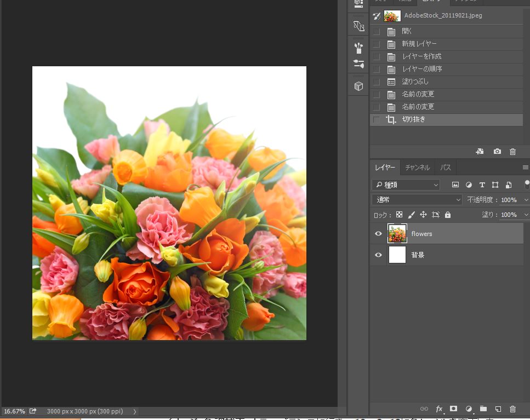Switch to the パス tab
The width and height of the screenshot is (530, 420).
[x=446, y=168]
